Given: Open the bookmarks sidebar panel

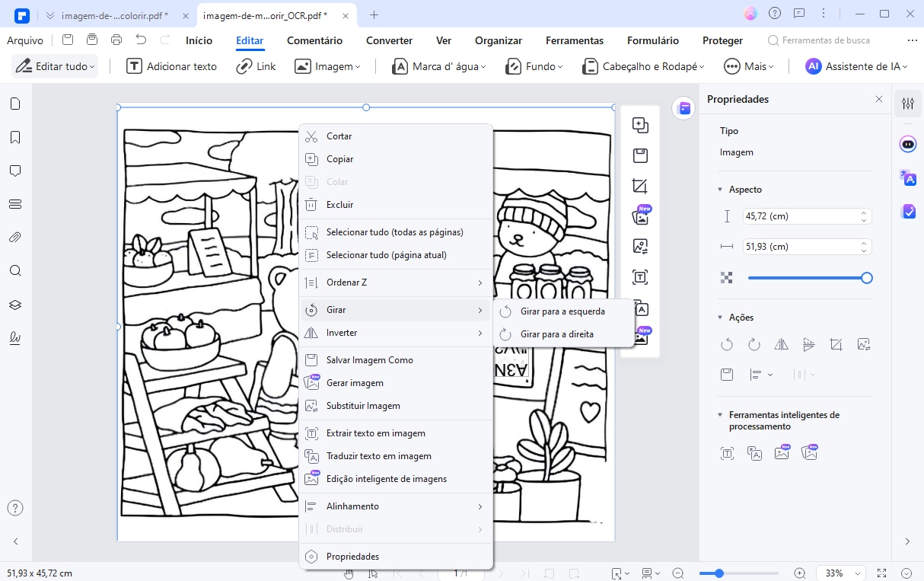Looking at the screenshot, I should point(14,138).
